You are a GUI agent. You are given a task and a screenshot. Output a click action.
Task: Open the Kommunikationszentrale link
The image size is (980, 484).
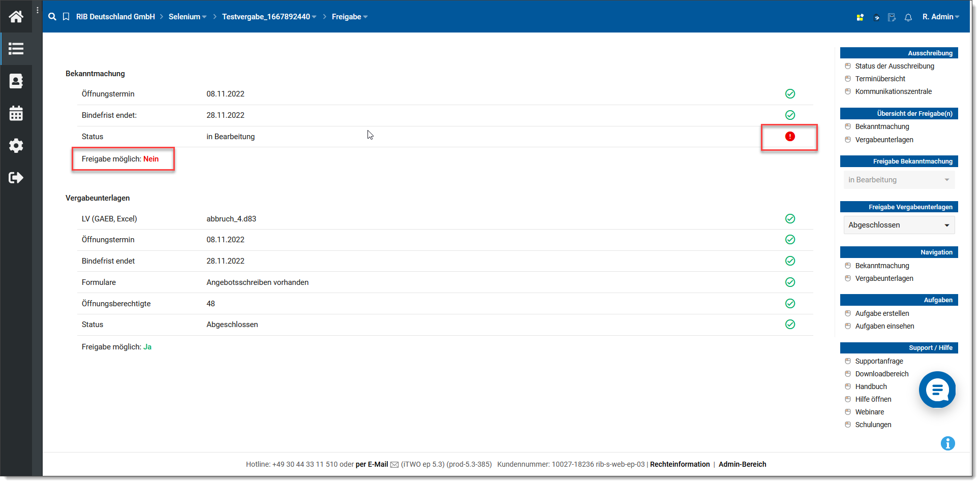pos(893,91)
